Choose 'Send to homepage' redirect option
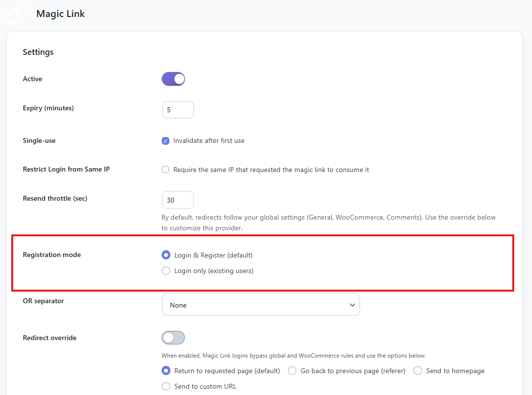Viewport: 532px width, 395px height. pyautogui.click(x=418, y=370)
